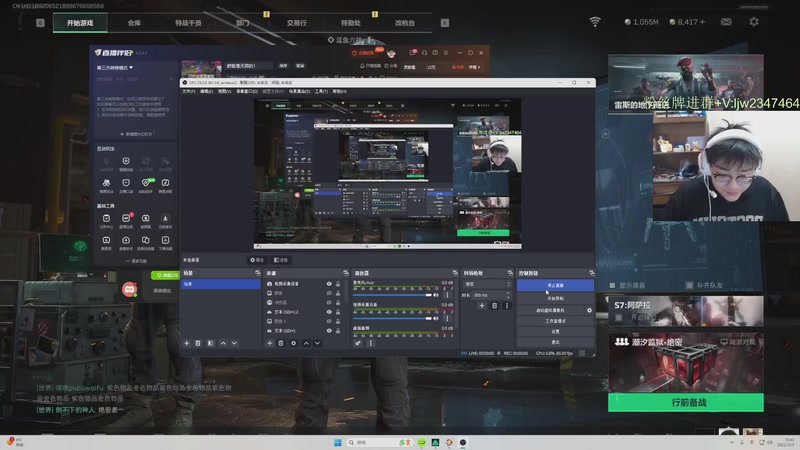Adjust 视频采集设备 volume slider
800x450 pixels.
(x=392, y=318)
